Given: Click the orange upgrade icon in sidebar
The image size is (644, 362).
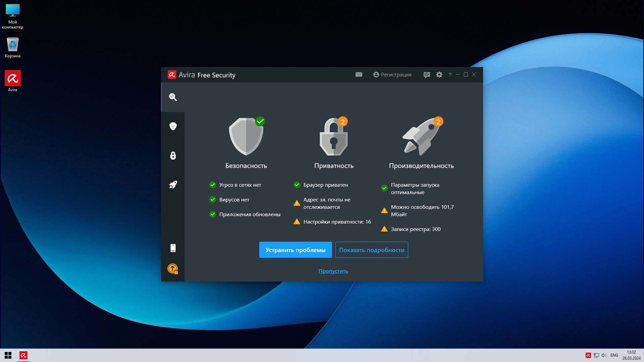Looking at the screenshot, I should 173,268.
